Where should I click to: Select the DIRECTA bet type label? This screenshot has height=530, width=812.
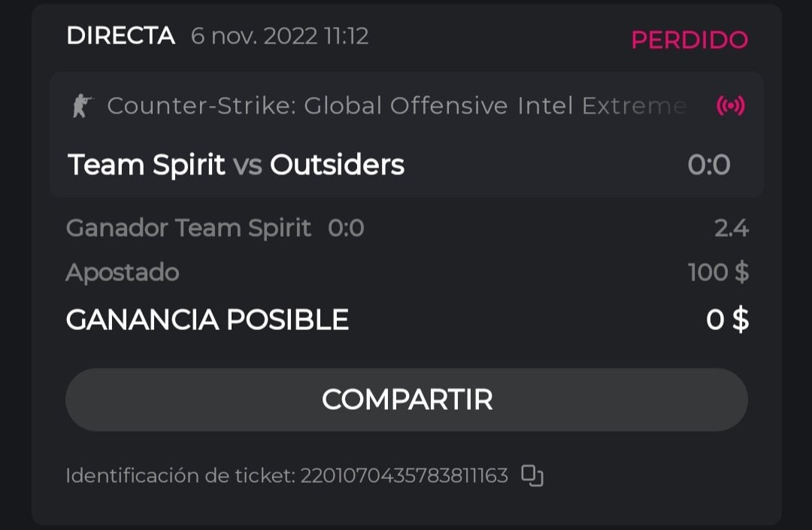tap(120, 35)
